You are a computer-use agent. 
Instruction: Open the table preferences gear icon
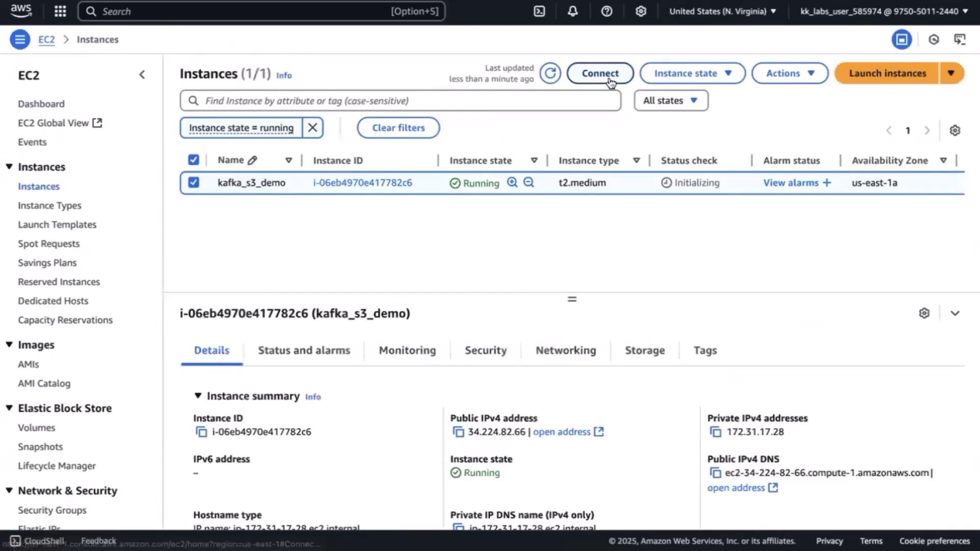(954, 131)
